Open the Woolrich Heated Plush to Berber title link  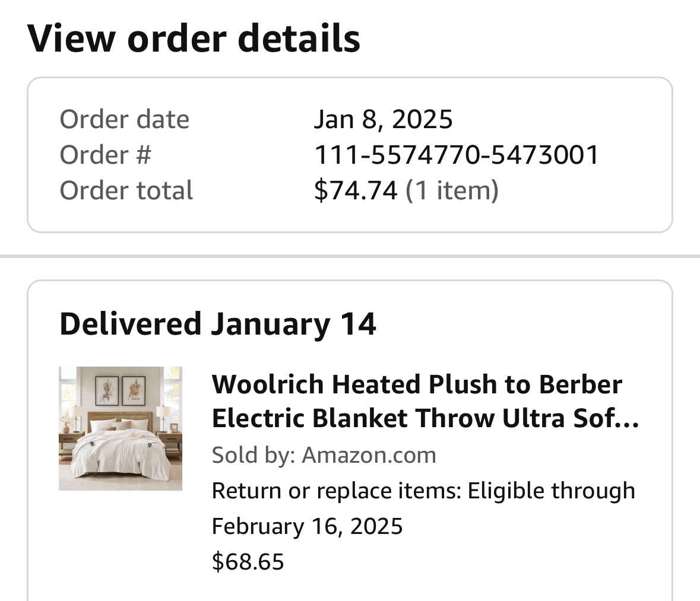coord(426,401)
